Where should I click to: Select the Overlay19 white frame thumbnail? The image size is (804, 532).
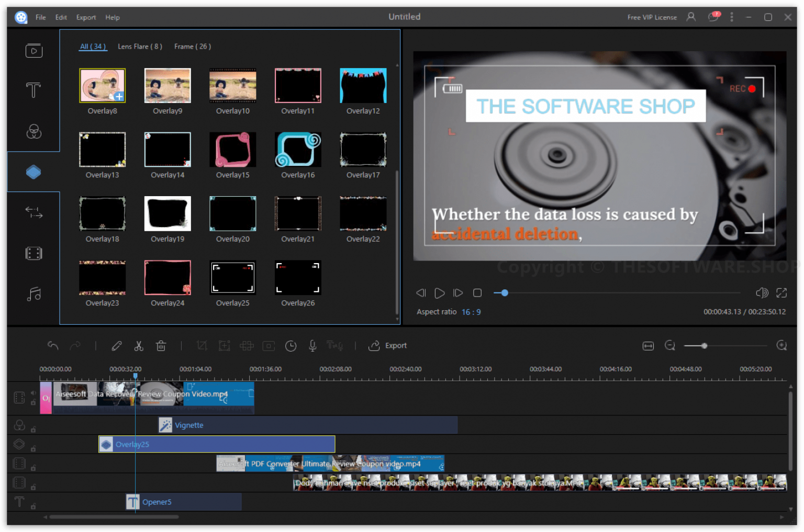[x=167, y=213]
